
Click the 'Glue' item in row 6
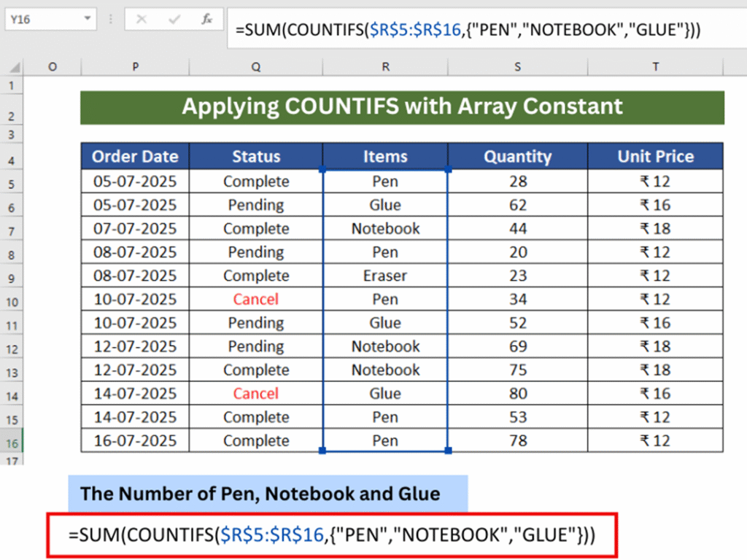(x=385, y=205)
